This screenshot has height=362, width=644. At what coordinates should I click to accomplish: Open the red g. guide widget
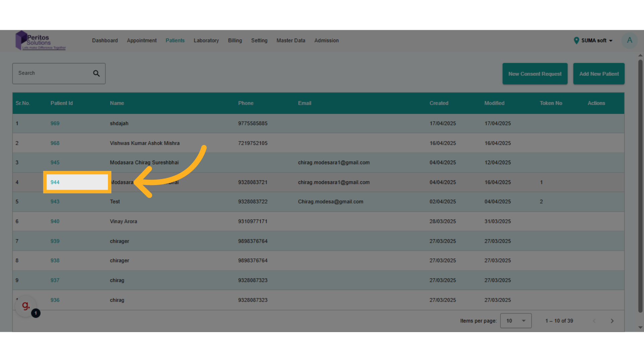click(x=26, y=305)
